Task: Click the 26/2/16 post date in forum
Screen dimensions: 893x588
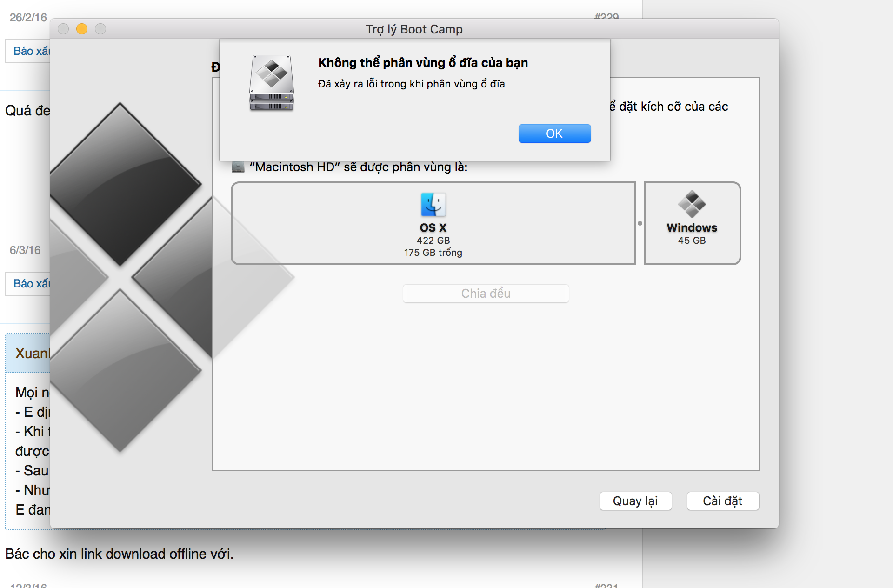Action: (x=28, y=18)
